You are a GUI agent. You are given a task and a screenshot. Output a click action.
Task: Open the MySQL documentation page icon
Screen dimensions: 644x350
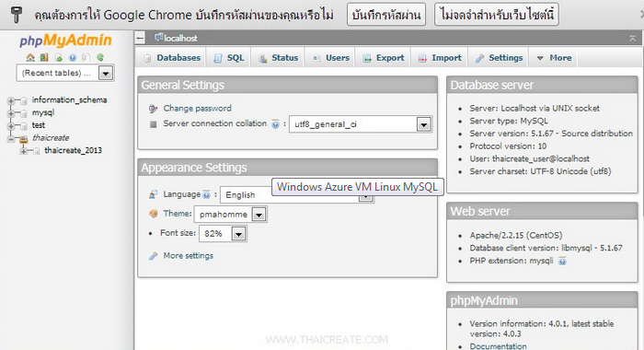tap(86, 58)
